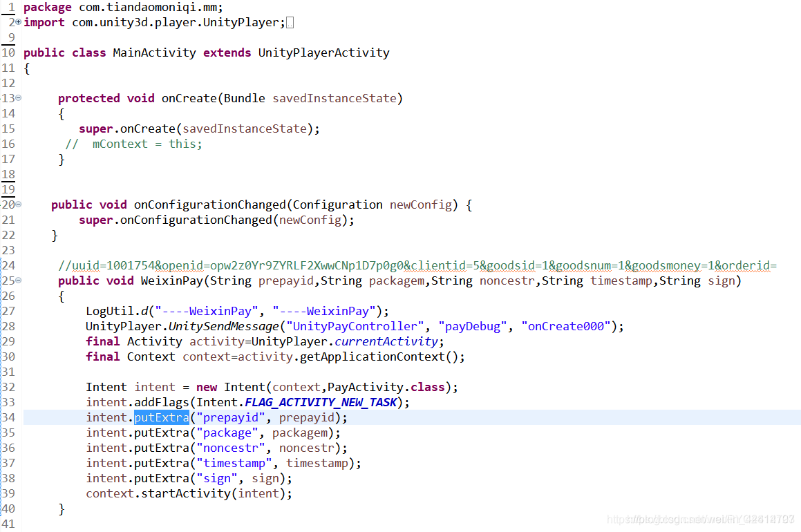The width and height of the screenshot is (801, 532).
Task: Click currentActivity field reference
Action: [386, 341]
